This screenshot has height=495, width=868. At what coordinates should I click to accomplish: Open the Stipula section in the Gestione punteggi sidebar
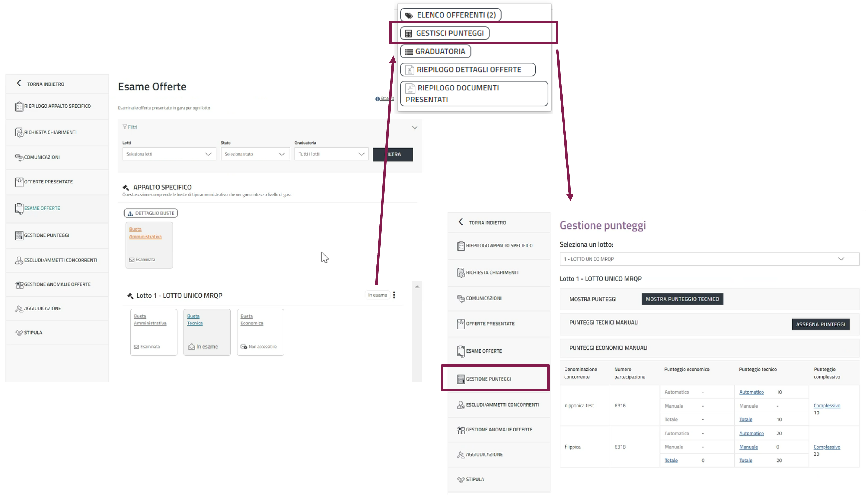(x=474, y=479)
